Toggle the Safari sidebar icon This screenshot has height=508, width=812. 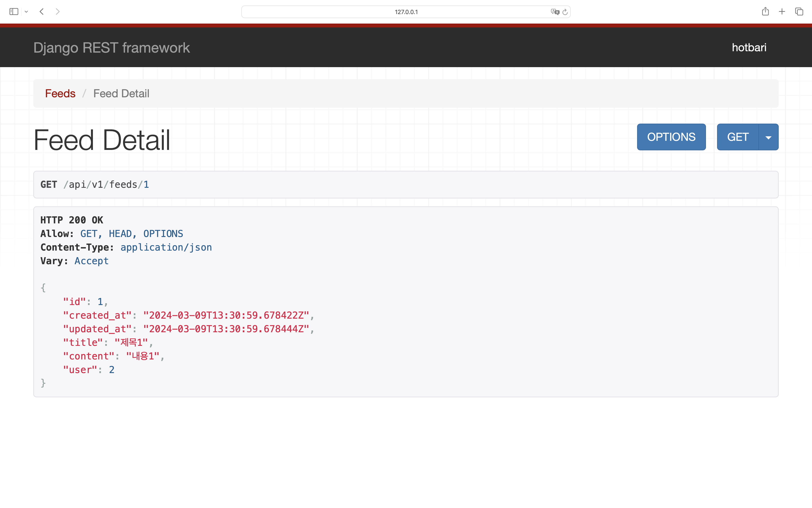[x=14, y=12]
